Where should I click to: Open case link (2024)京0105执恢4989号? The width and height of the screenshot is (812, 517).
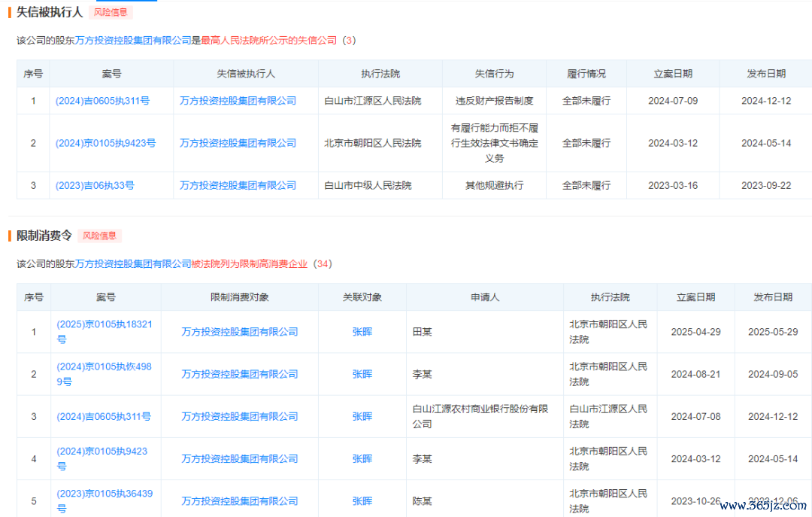point(104,375)
